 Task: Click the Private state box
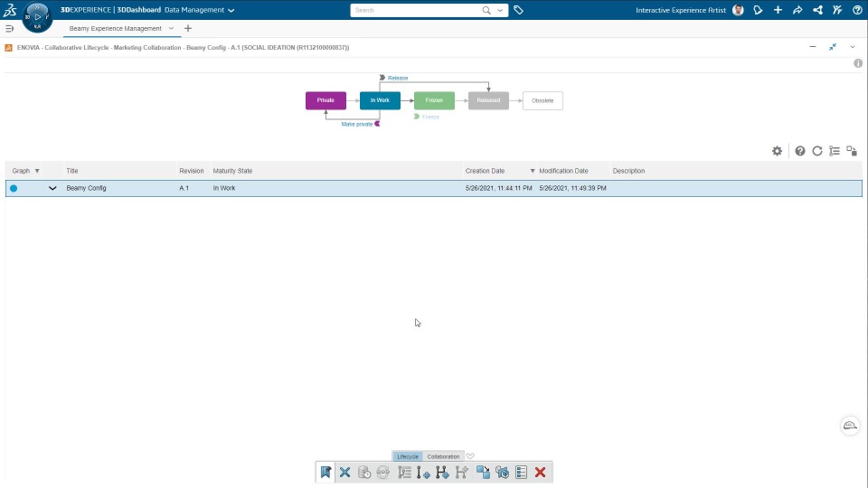click(325, 100)
